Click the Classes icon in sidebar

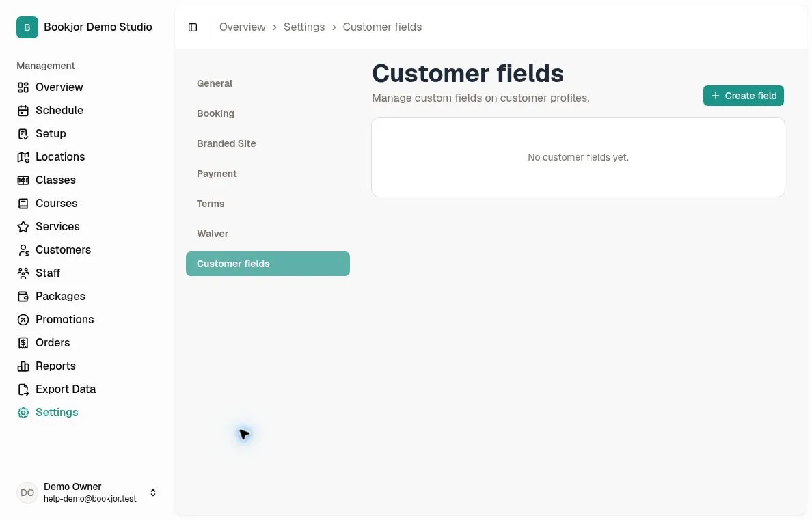pos(23,181)
